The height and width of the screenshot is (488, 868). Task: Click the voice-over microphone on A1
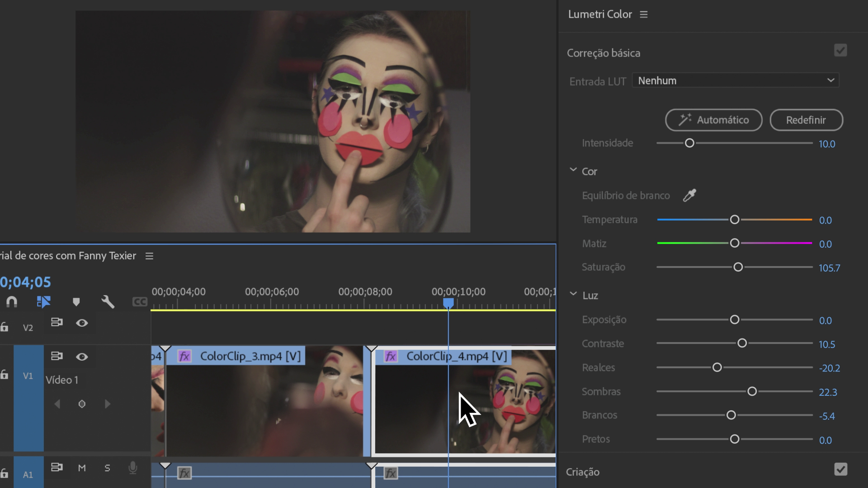[x=132, y=468]
